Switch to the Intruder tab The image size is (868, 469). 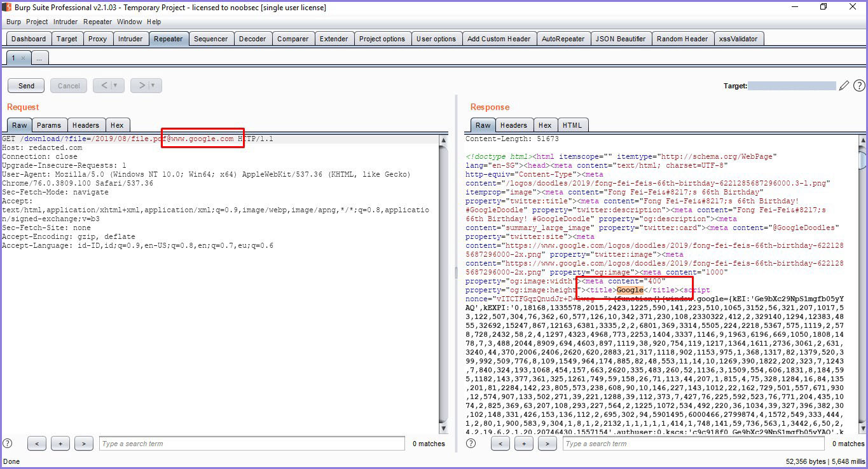[x=130, y=38]
